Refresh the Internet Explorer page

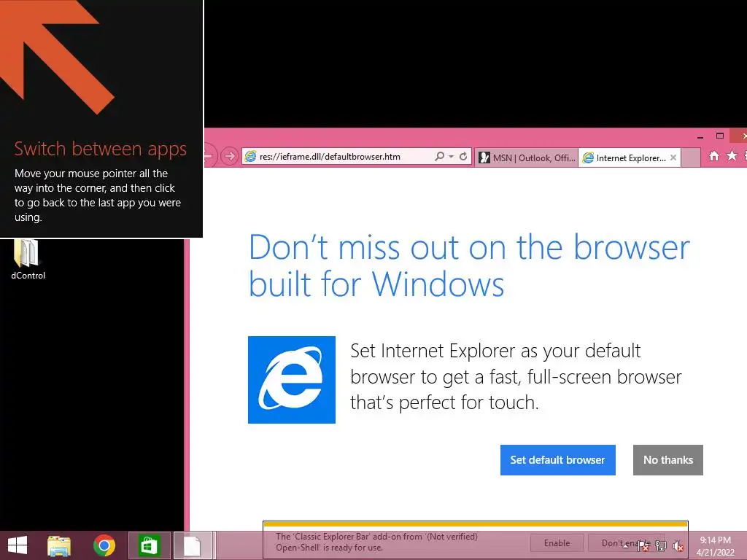pos(463,156)
